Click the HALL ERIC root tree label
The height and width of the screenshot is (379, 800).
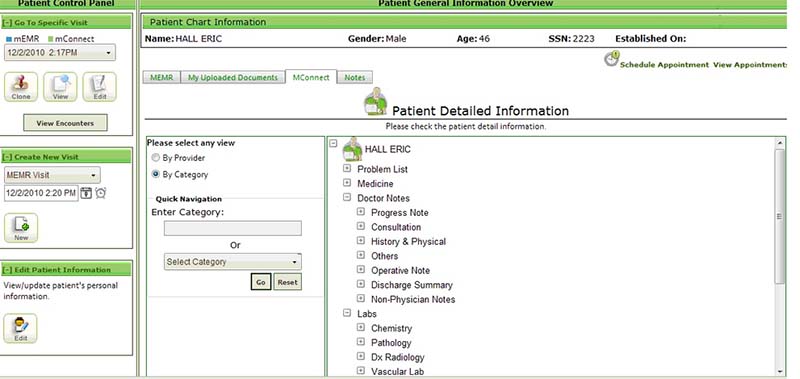(388, 149)
